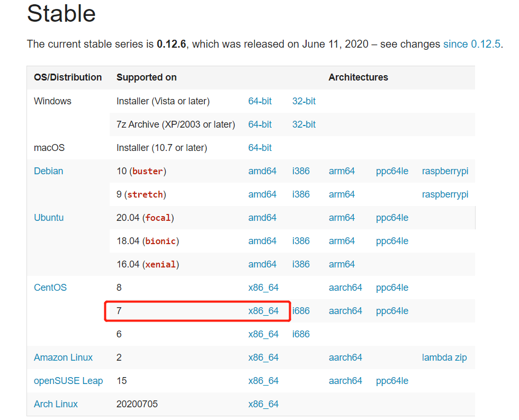Download x86_64 build for Arch Linux 20200705
This screenshot has width=519, height=420.
(x=263, y=404)
